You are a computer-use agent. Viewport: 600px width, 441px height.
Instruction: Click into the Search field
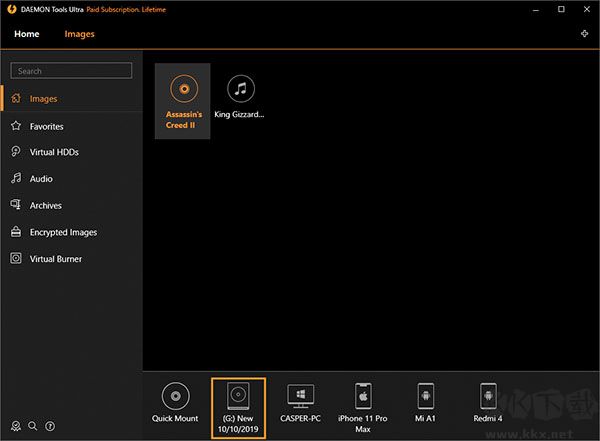(71, 71)
